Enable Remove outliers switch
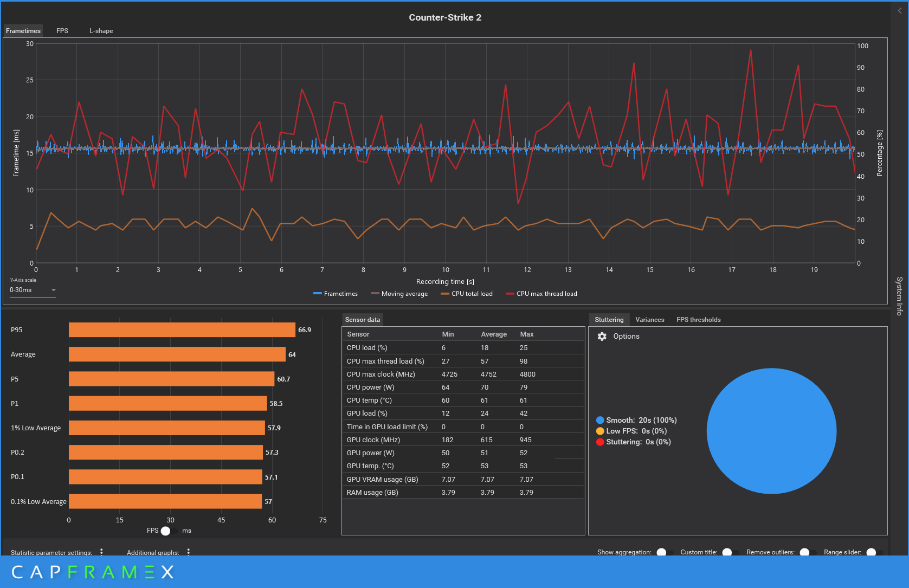 (x=808, y=552)
